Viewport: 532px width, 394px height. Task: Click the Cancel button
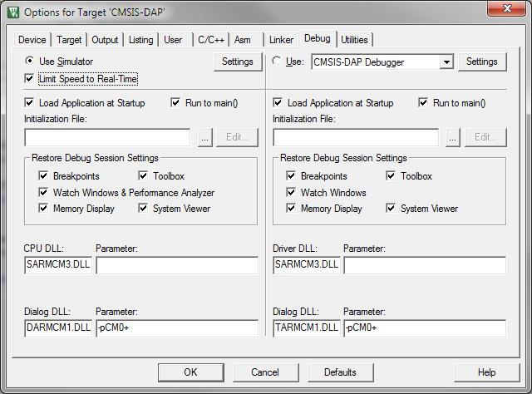pyautogui.click(x=265, y=372)
